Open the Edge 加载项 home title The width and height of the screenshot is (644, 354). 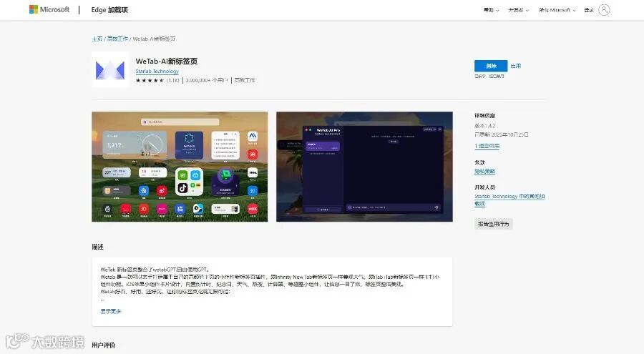pyautogui.click(x=109, y=10)
